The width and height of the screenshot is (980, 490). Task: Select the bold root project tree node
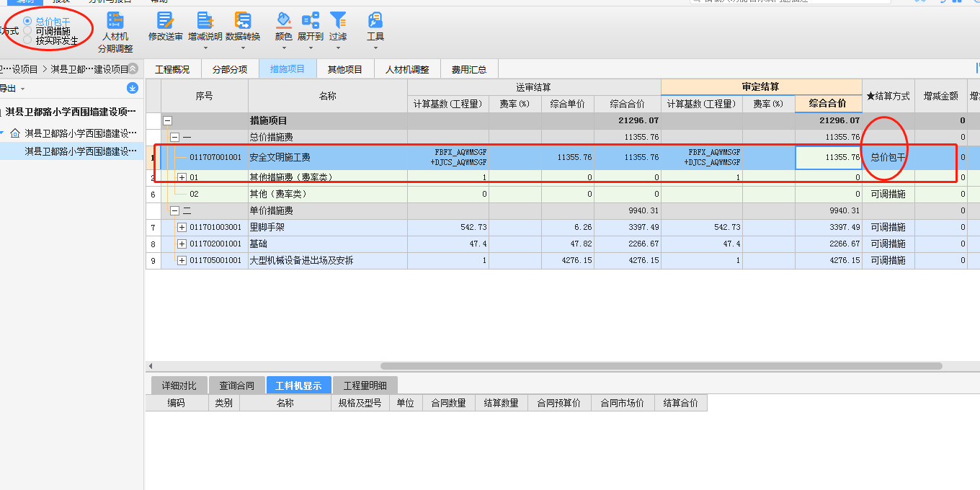(71, 112)
